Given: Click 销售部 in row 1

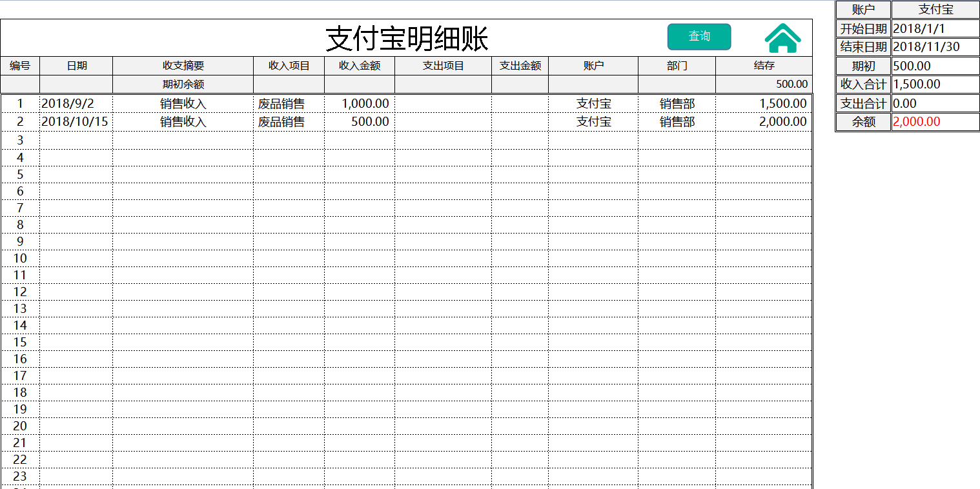Looking at the screenshot, I should 677,104.
